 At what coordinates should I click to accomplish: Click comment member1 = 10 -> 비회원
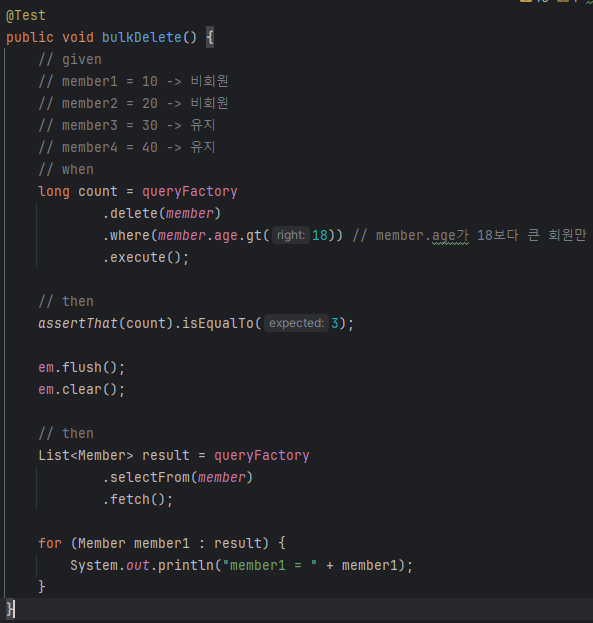[x=133, y=81]
